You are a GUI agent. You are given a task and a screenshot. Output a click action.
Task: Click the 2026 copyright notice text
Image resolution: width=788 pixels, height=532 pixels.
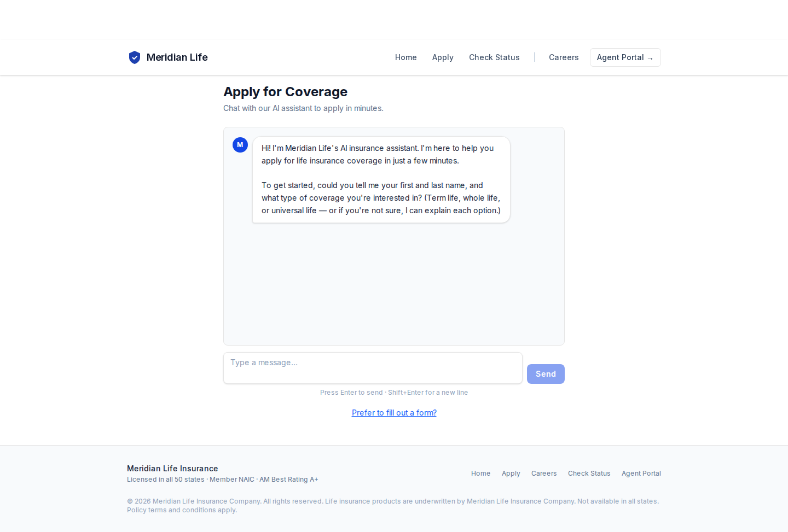(x=393, y=506)
